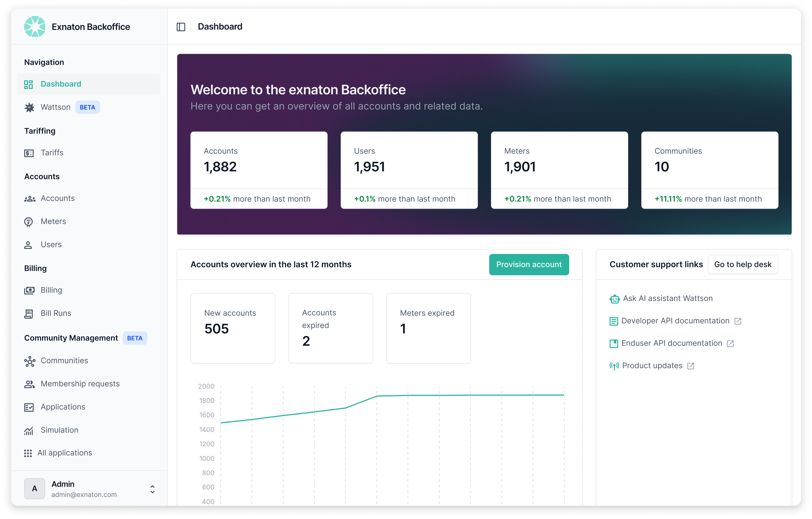Viewport: 812px width, 519px height.
Task: Click external link icon after Enduser API documentation
Action: [730, 343]
